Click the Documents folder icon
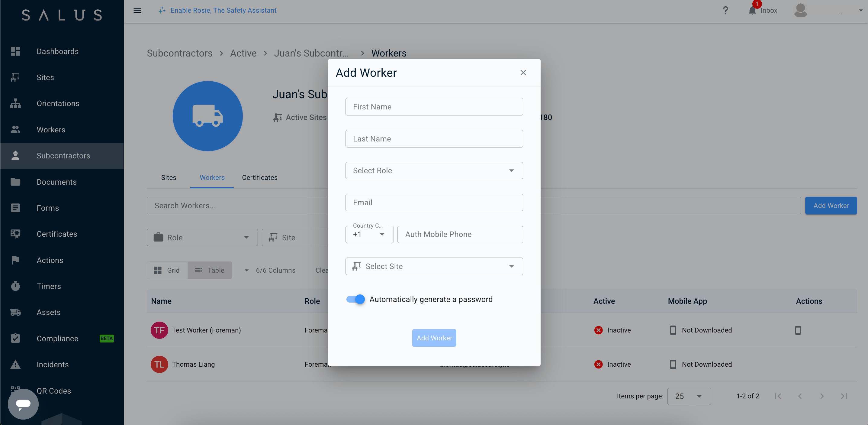This screenshot has width=868, height=425. tap(15, 182)
